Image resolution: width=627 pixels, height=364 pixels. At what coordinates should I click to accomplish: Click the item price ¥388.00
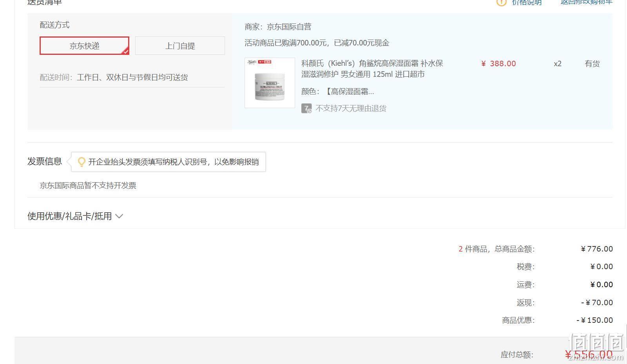coord(498,63)
